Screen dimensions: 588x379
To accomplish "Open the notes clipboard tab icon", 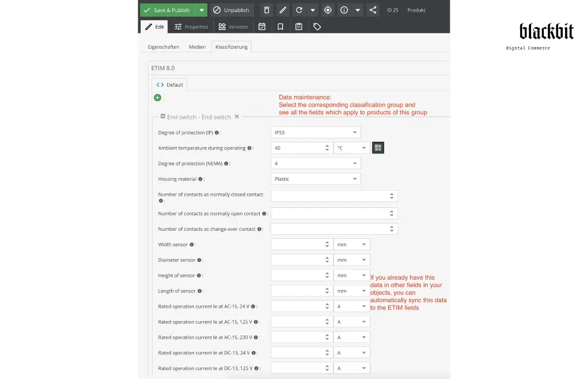I will tap(299, 26).
